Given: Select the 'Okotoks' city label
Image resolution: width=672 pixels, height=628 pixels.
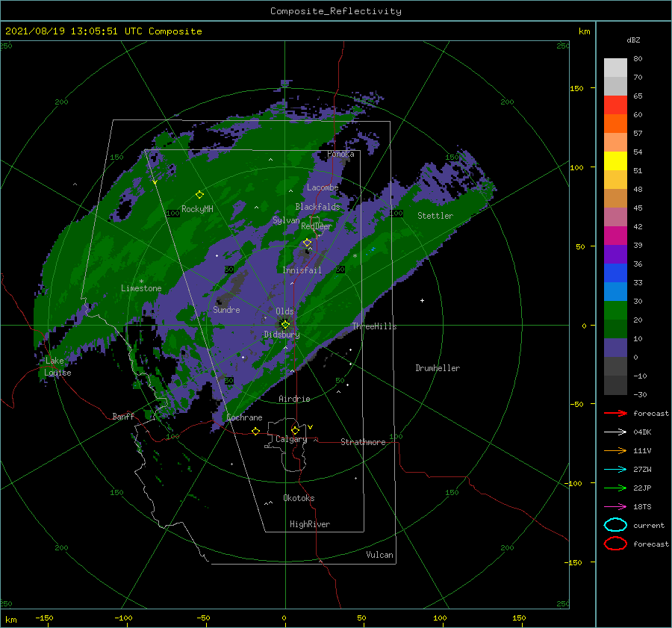Looking at the screenshot, I should point(299,498).
